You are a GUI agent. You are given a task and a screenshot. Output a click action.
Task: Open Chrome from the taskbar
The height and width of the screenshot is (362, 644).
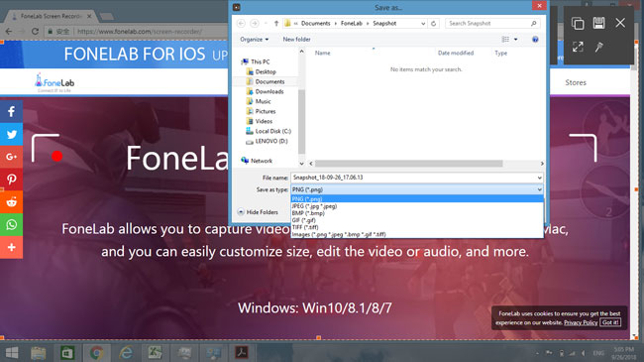click(x=96, y=353)
